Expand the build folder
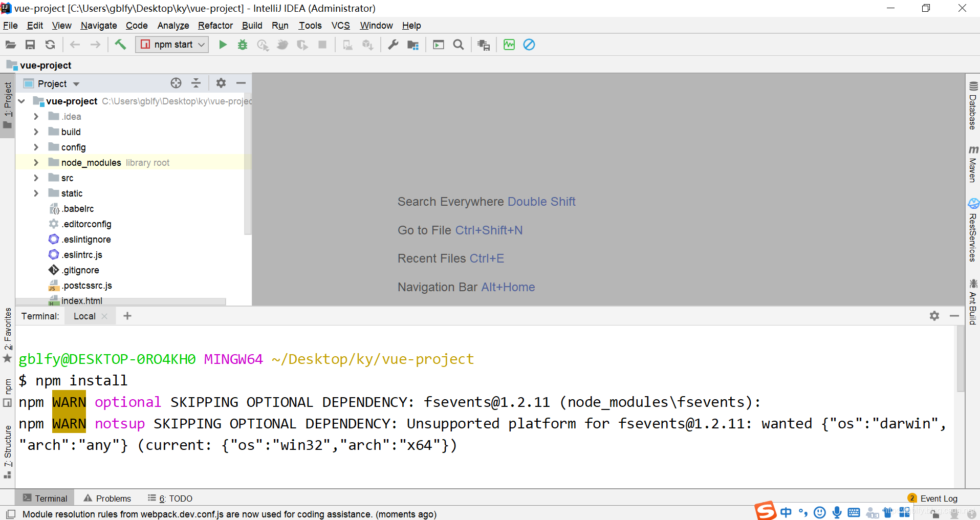This screenshot has height=520, width=980. tap(36, 132)
